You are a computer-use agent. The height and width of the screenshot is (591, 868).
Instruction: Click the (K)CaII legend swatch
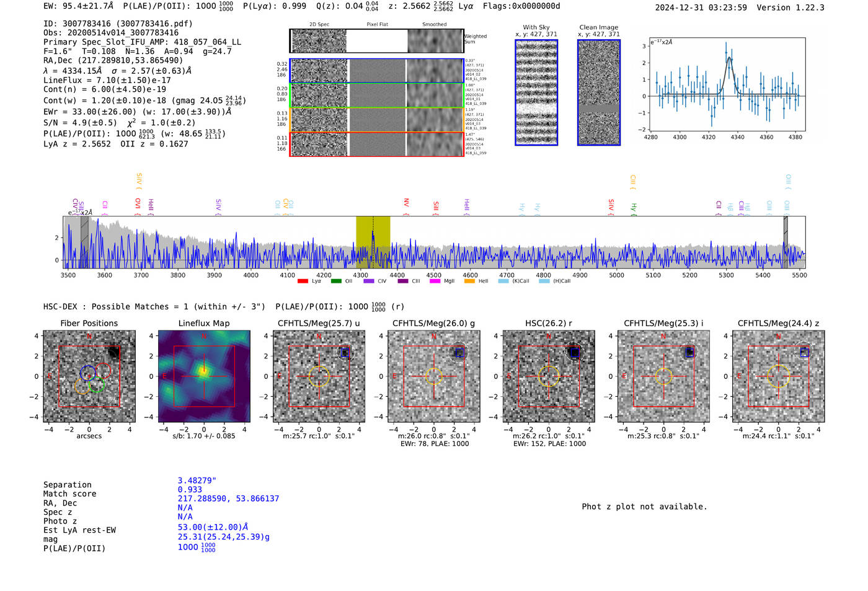[503, 281]
